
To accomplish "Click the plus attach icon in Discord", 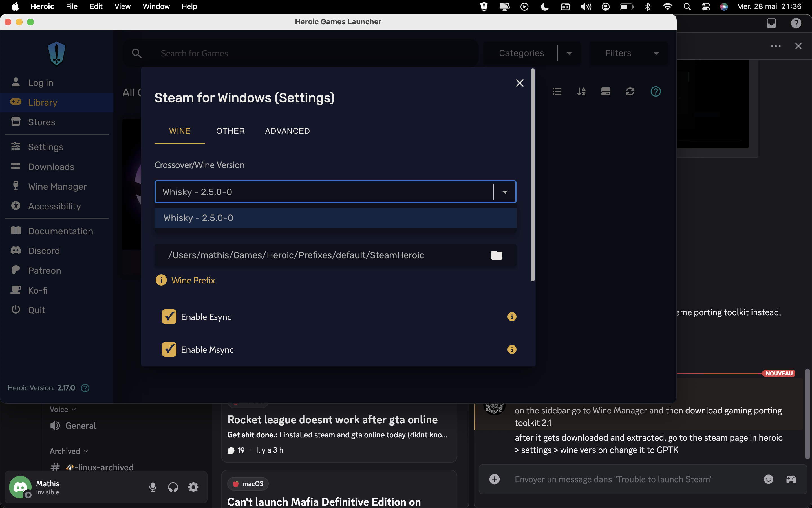I will coord(495,479).
